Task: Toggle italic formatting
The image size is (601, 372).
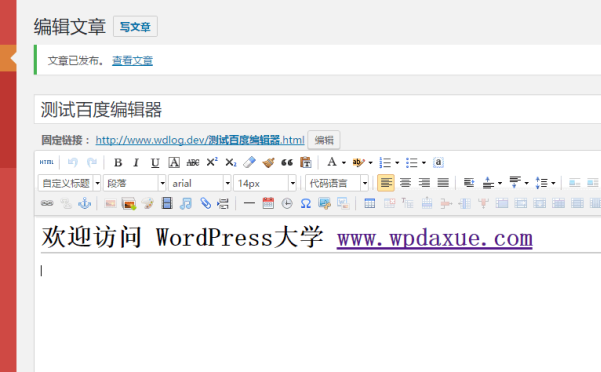Action: (136, 162)
